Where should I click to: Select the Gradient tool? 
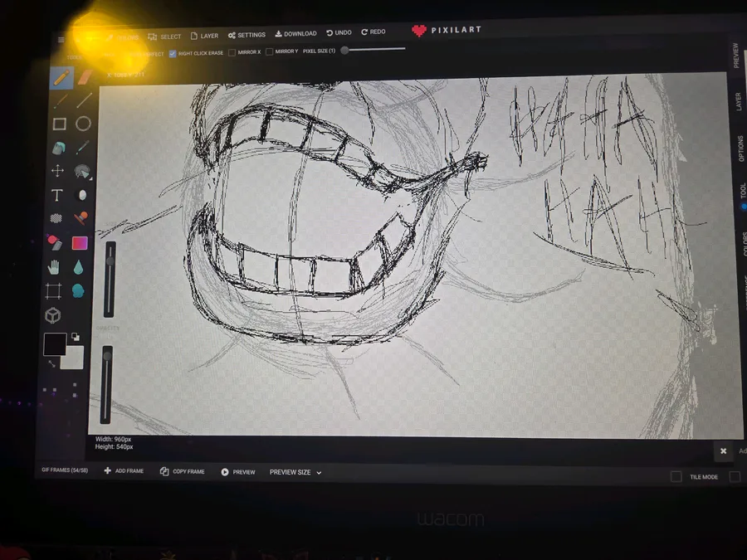pos(80,243)
